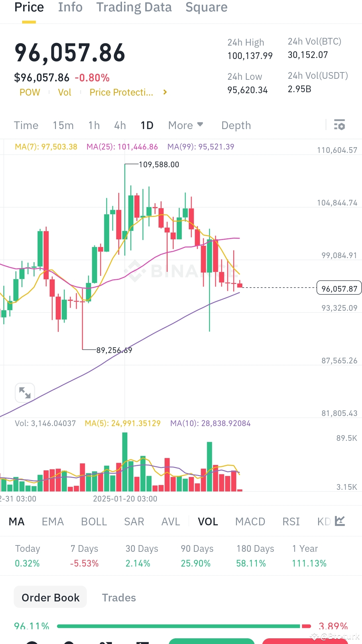Expand the Price Protection details chevron
Viewport: 362px width, 644px height.
pos(165,92)
